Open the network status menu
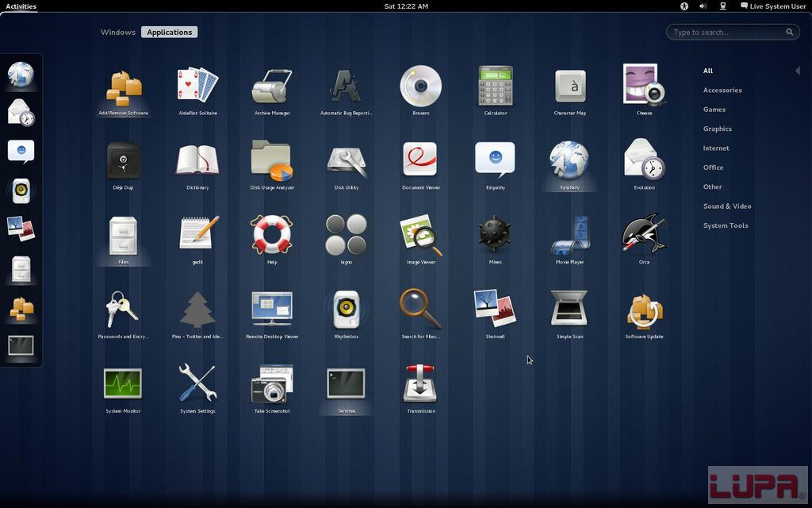This screenshot has height=508, width=812. pyautogui.click(x=723, y=6)
